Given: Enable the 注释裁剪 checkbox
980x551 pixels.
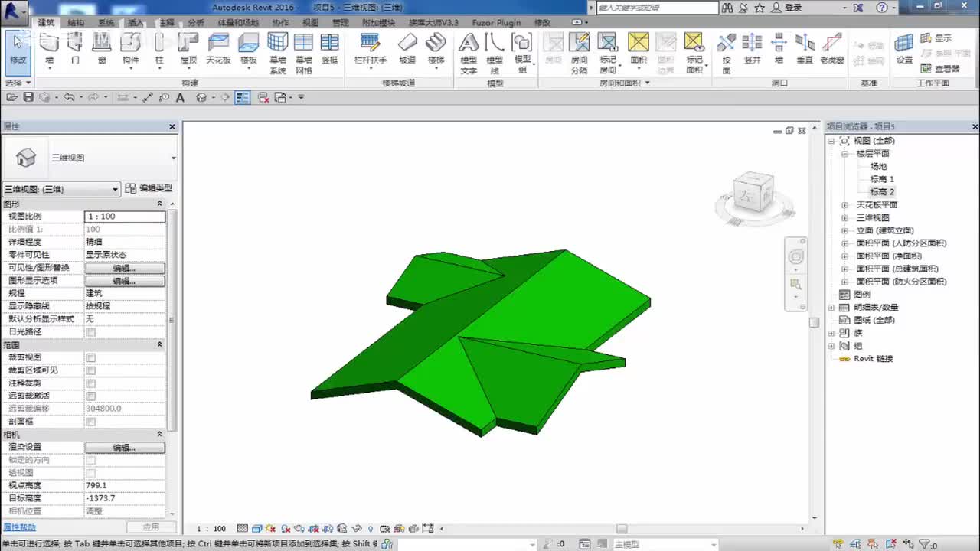Looking at the screenshot, I should pos(91,383).
